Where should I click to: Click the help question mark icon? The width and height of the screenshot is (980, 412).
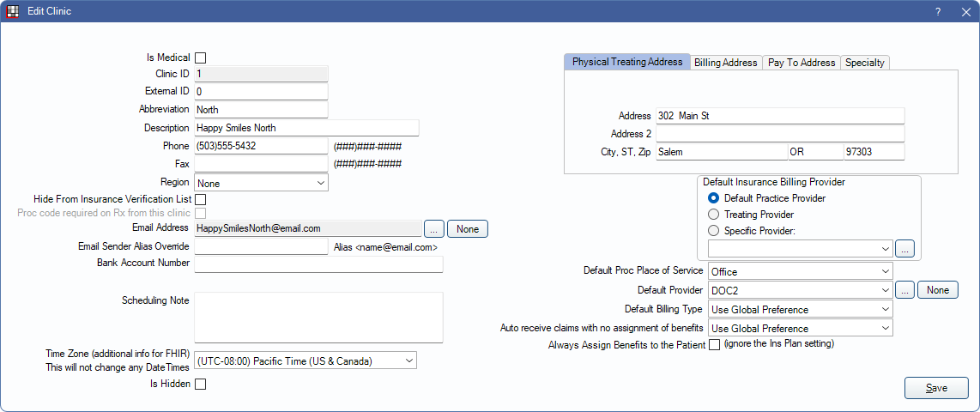(x=937, y=11)
